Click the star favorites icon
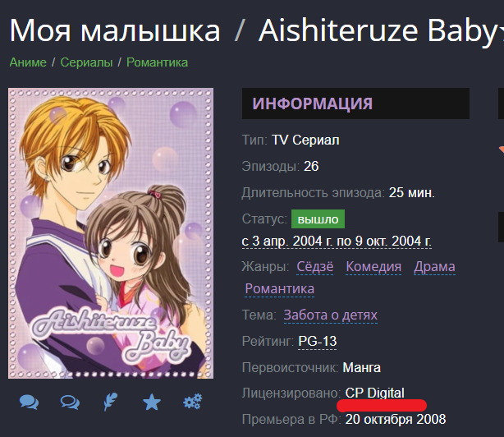Image resolution: width=504 pixels, height=437 pixels. click(x=152, y=402)
